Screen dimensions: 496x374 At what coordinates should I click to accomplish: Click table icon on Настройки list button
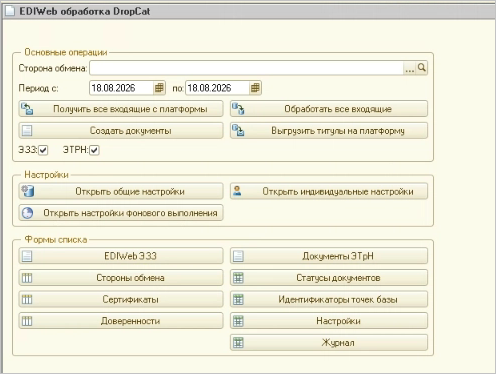tap(238, 321)
